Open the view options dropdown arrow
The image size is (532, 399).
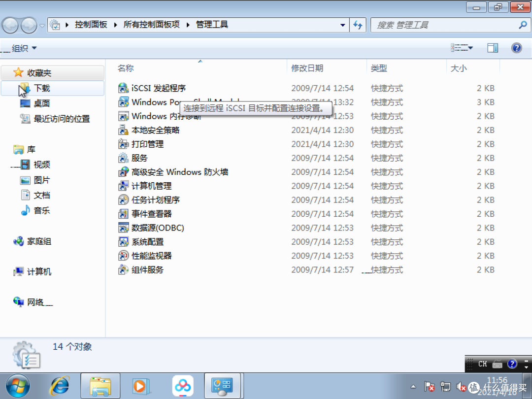(x=470, y=48)
